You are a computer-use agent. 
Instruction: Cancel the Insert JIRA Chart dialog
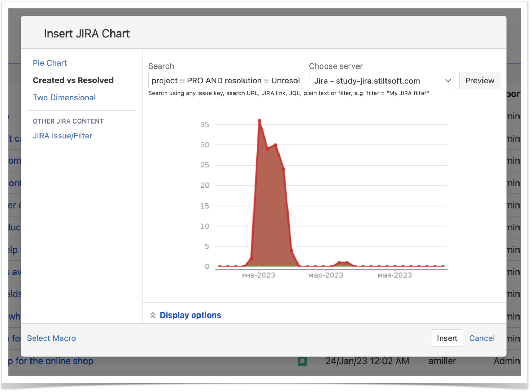click(482, 338)
